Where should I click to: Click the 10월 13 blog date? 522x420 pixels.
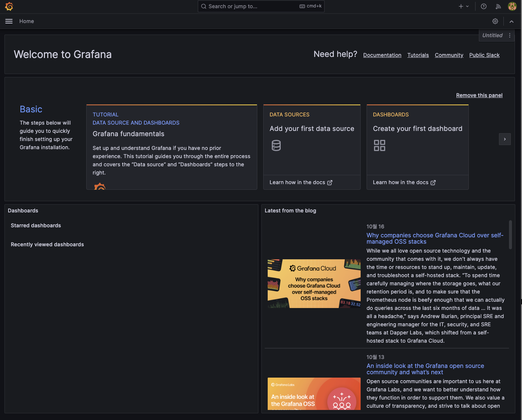pos(375,357)
